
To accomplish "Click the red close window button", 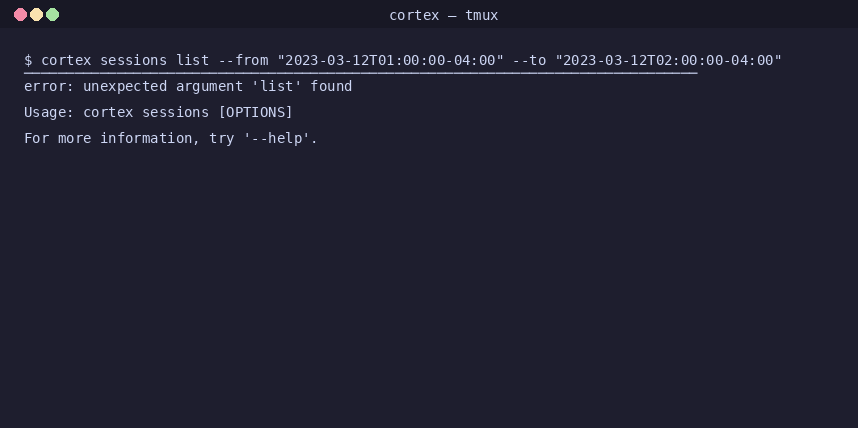I will point(20,15).
